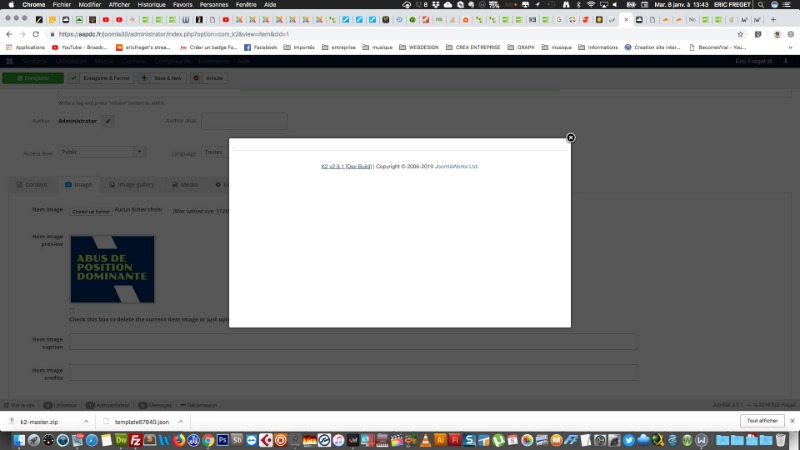800x450 pixels.
Task: Open FileZilla from the Dock
Action: [x=135, y=440]
